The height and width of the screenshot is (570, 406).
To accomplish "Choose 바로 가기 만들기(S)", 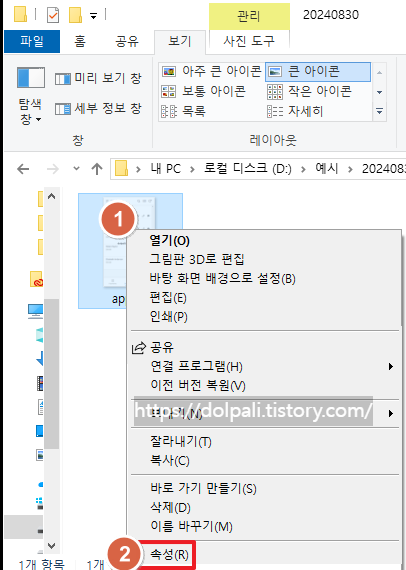I will coord(203,488).
